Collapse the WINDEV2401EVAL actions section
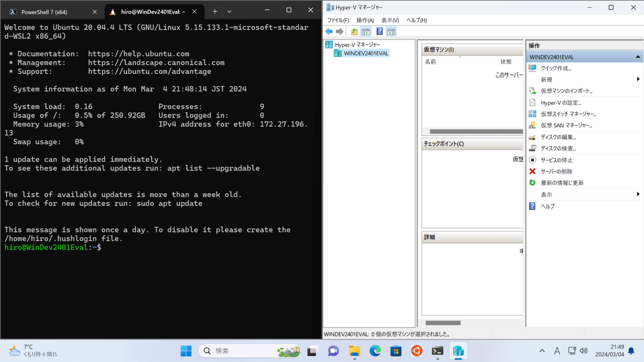This screenshot has width=644, height=362. 638,57
